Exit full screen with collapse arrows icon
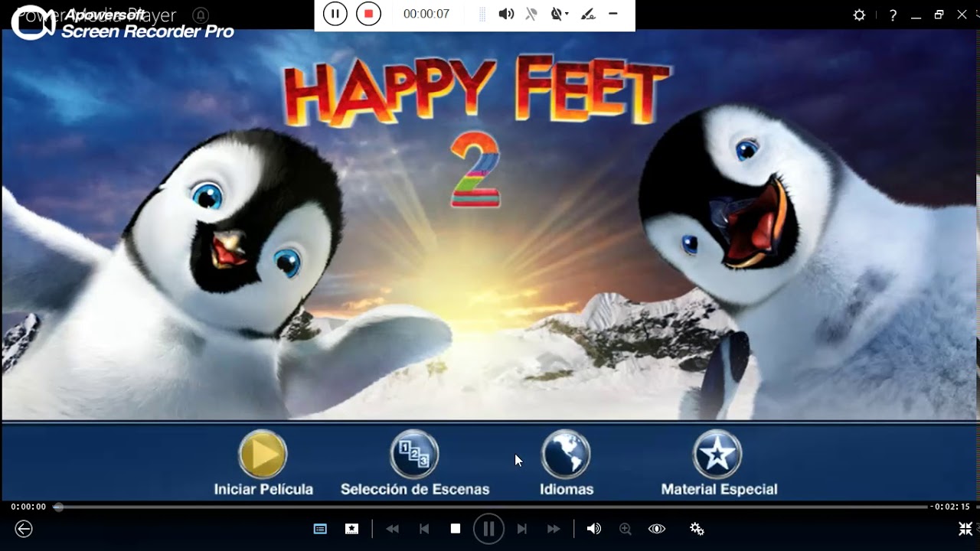980x551 pixels. tap(965, 529)
